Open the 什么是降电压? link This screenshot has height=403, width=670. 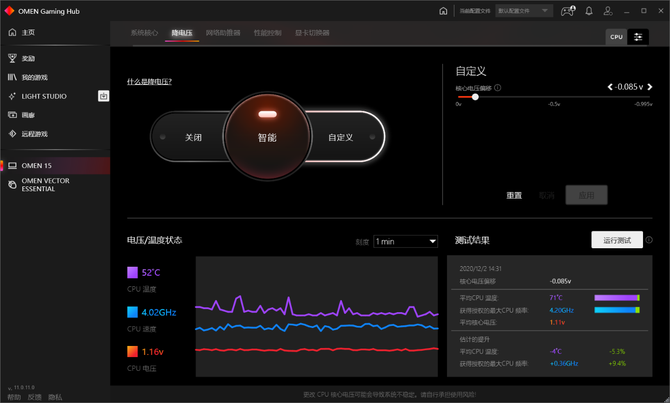click(x=149, y=82)
